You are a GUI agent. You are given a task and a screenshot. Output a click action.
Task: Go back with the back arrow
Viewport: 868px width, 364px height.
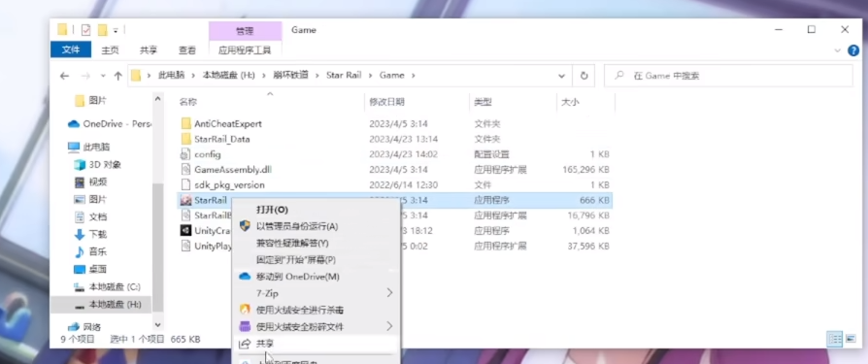[x=65, y=76]
